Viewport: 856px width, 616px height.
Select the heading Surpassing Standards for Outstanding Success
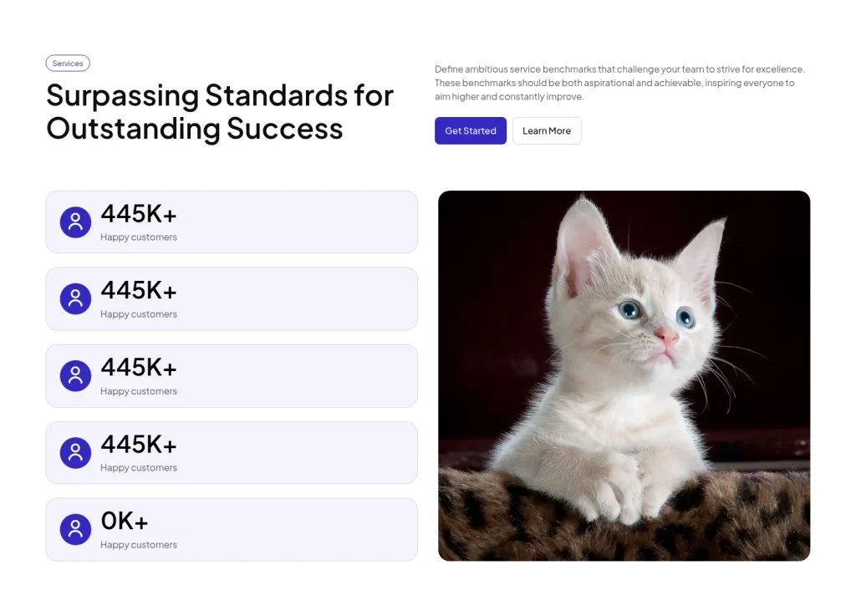219,112
